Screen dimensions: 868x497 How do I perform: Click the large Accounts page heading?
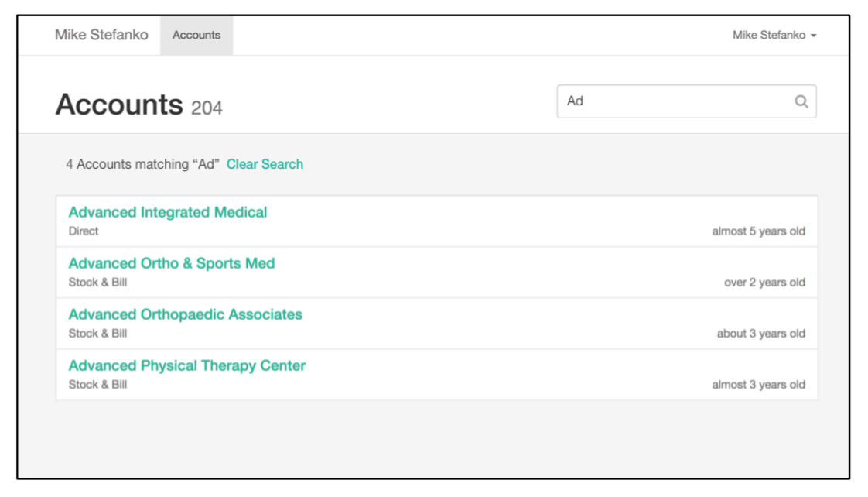119,105
